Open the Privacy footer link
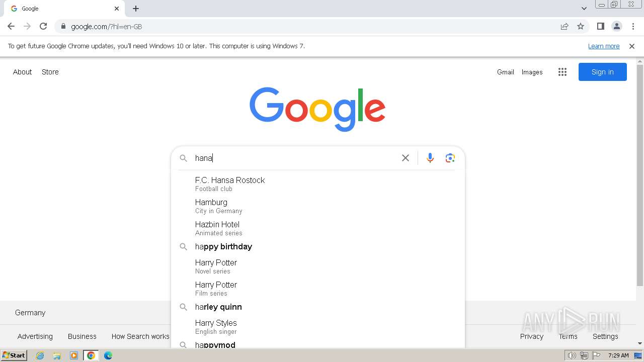 (532, 336)
